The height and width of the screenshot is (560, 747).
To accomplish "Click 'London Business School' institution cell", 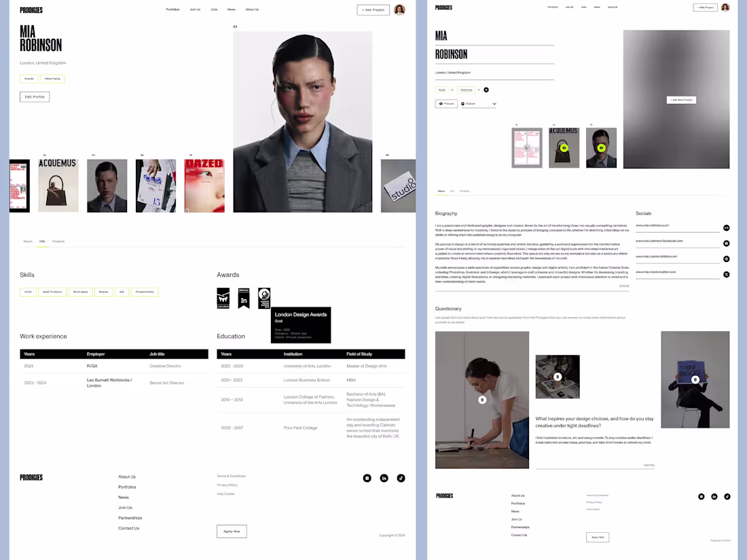I will point(306,380).
